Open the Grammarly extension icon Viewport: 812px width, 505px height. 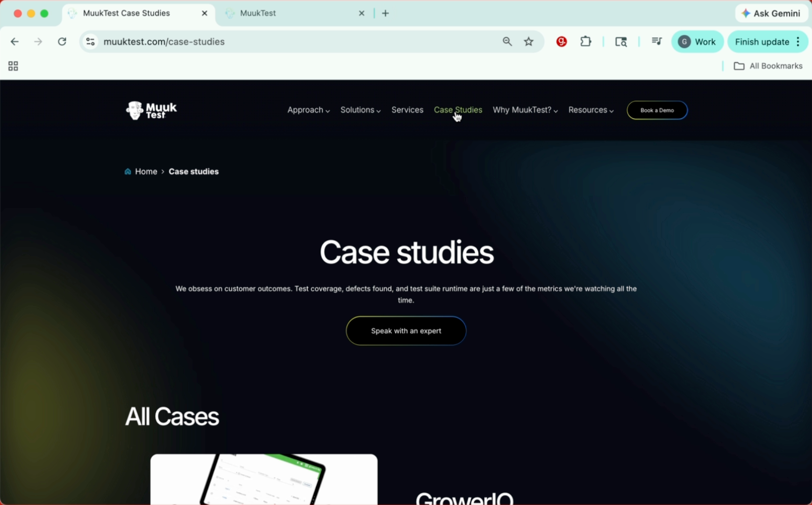pyautogui.click(x=562, y=42)
